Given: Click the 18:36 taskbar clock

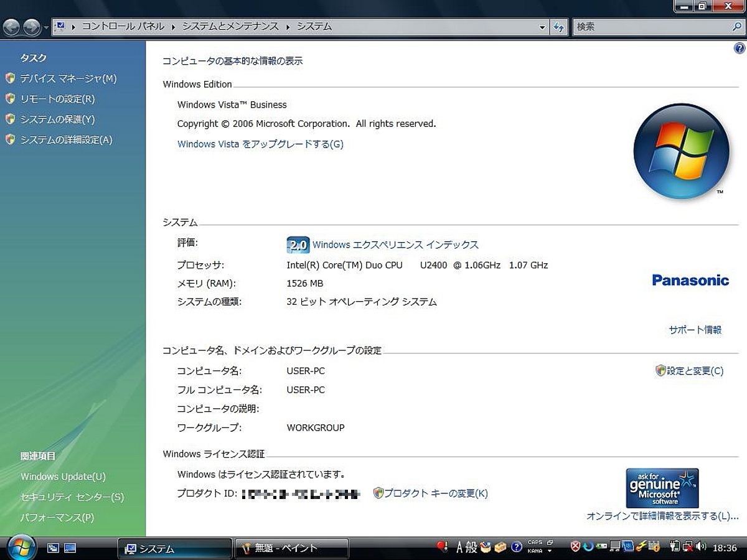Looking at the screenshot, I should [725, 548].
